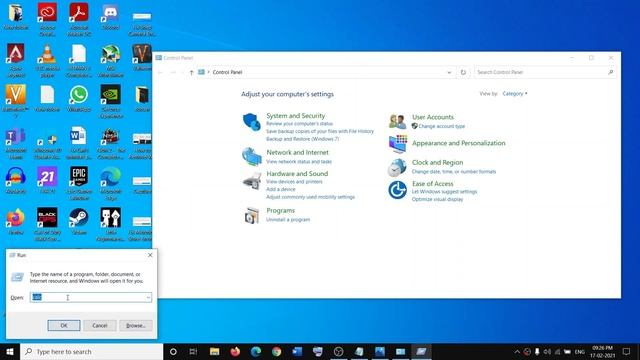Open Change date, time, or number formats

[x=453, y=171]
